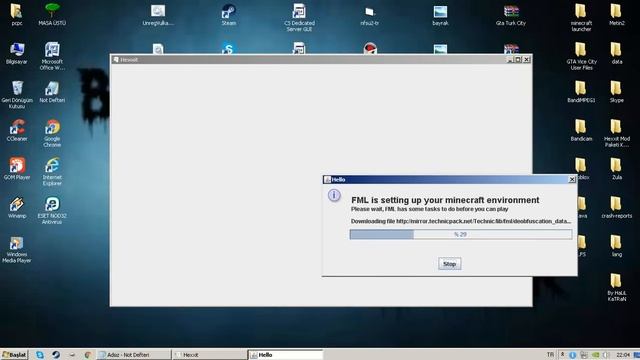
Task: Click the blue info tray icon
Action: (x=573, y=355)
